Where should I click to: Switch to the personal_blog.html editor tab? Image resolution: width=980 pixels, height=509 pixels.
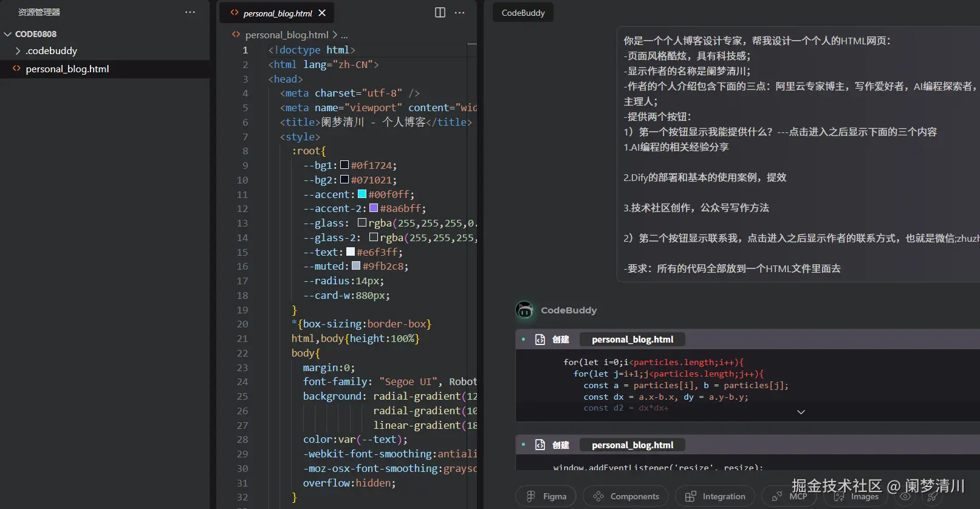(x=278, y=13)
